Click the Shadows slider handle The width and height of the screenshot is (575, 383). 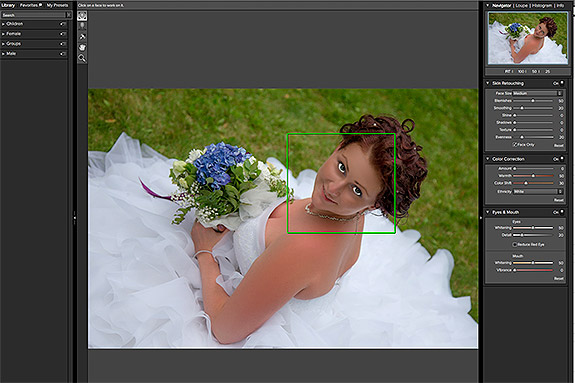click(x=514, y=123)
